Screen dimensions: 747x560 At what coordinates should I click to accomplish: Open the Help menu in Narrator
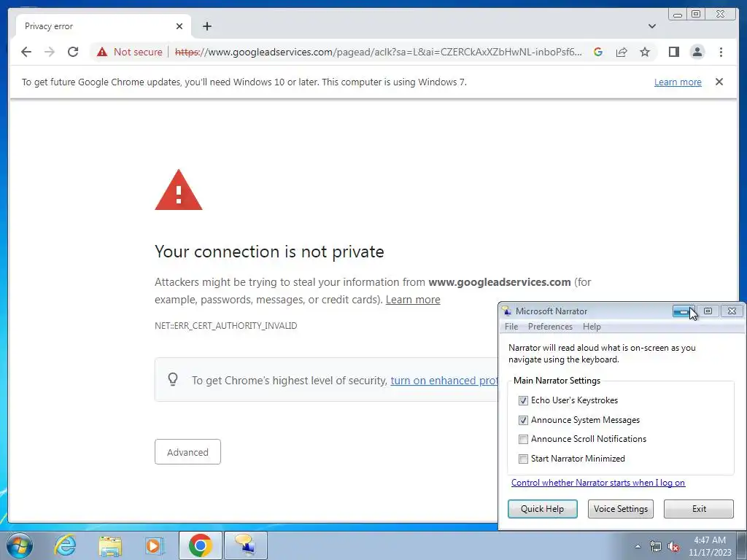point(592,327)
